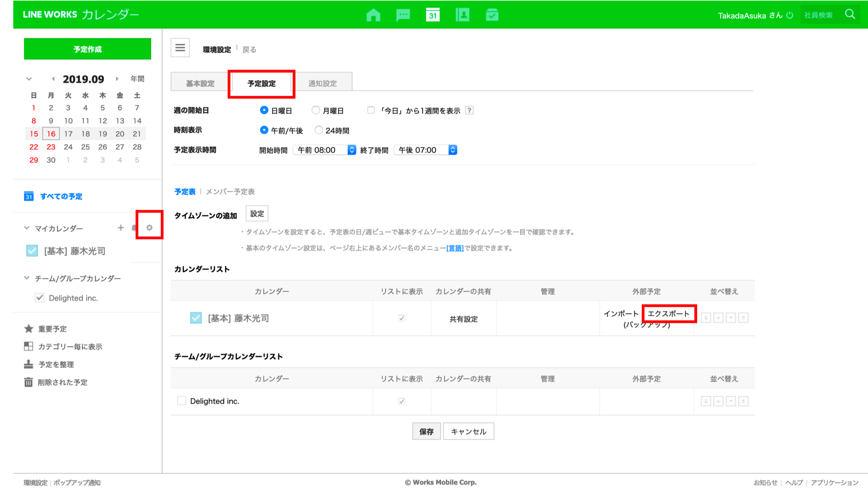Switch to the notification settings tab
The width and height of the screenshot is (868, 491).
322,83
